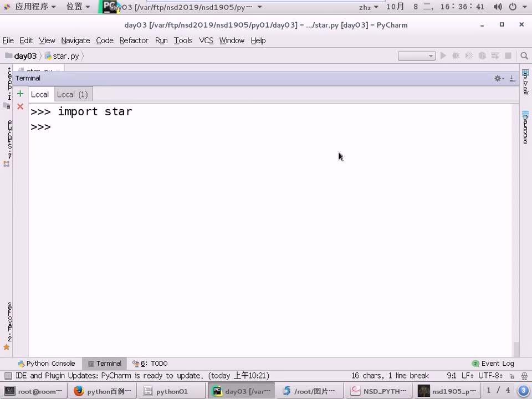Toggle the read-only lock icon
The width and height of the screenshot is (532, 399).
pos(511,376)
